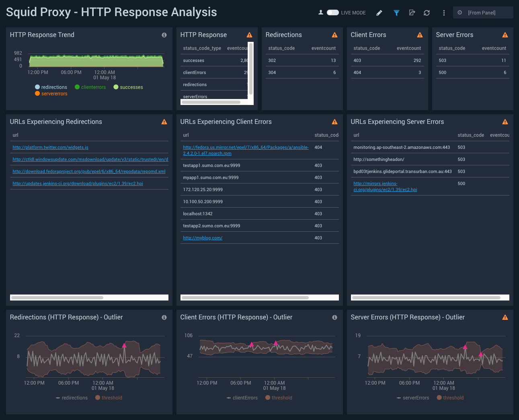Click horizontal scrollbar in URLs Experiencing Client Errors
The width and height of the screenshot is (519, 420).
245,298
